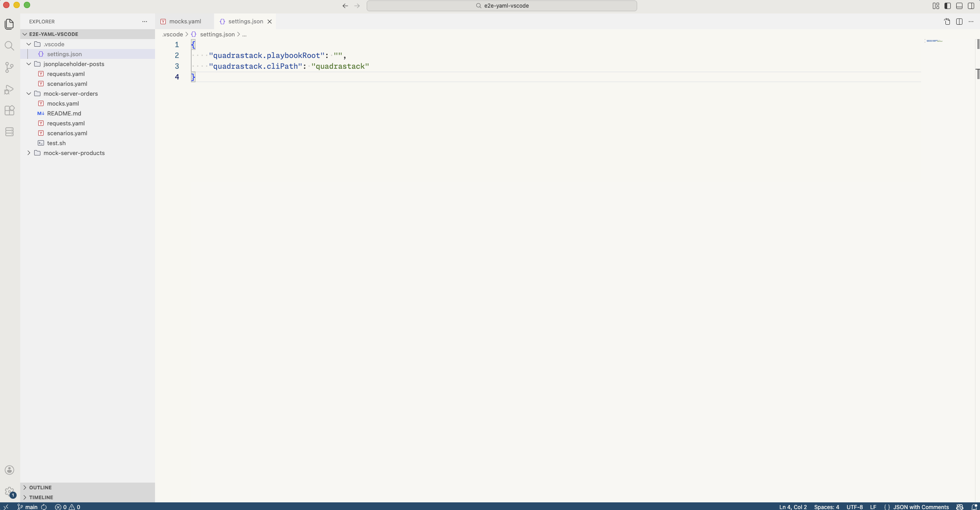Click split editor right icon
The width and height of the screenshot is (980, 510).
tap(959, 22)
